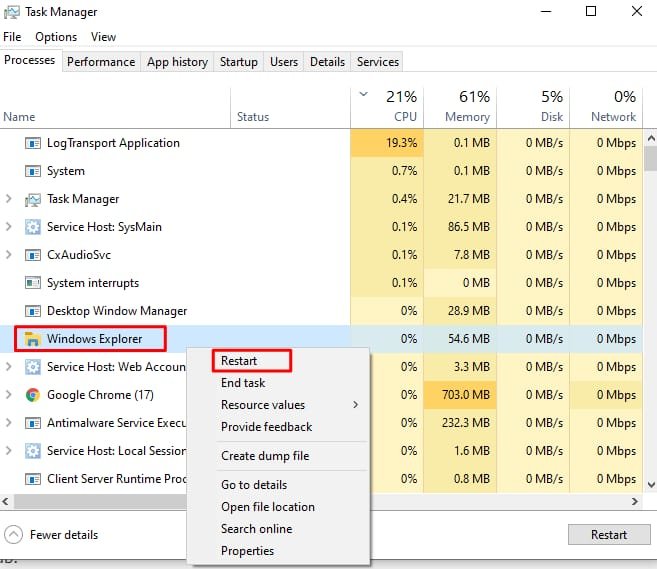Click the Task Manager title bar icon
This screenshot has width=657, height=569.
point(11,12)
